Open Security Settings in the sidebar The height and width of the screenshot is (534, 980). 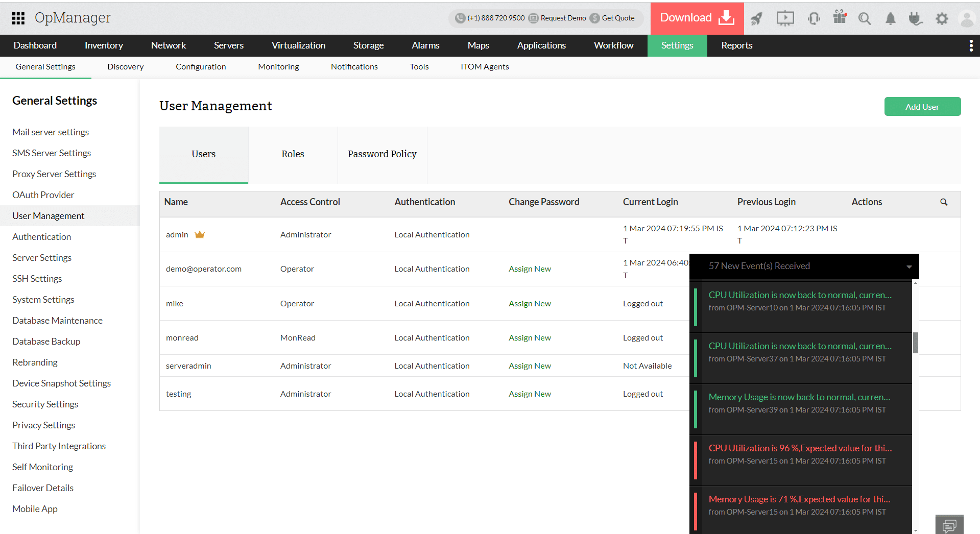(x=45, y=404)
